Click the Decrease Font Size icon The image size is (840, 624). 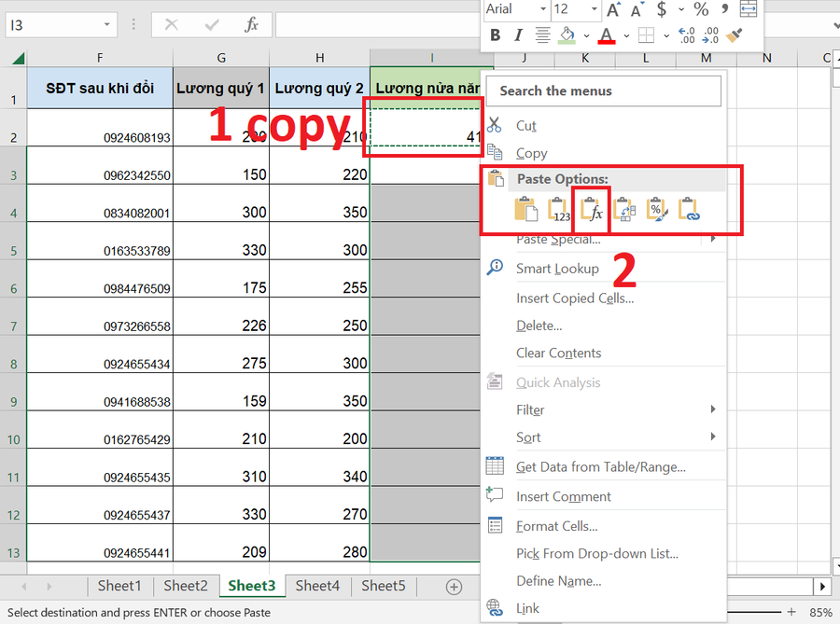click(637, 9)
